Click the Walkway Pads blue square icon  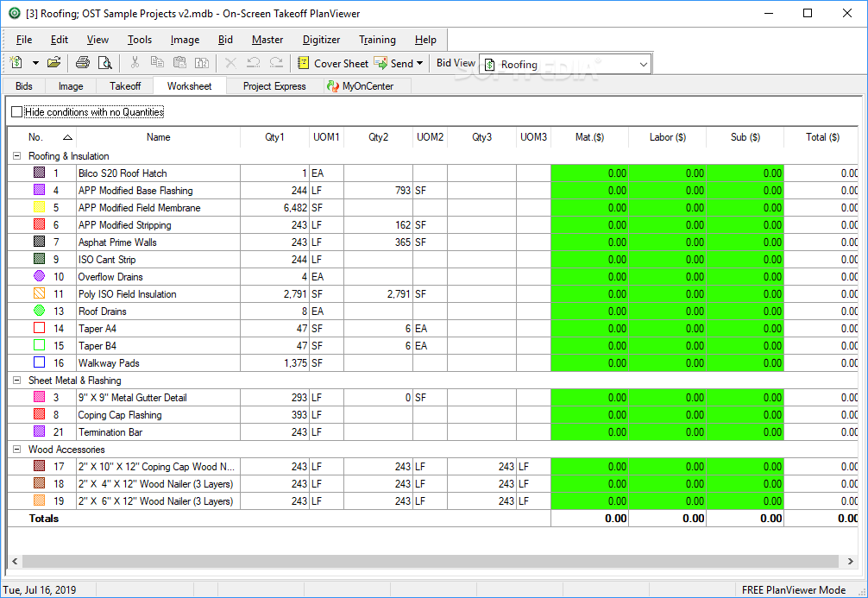point(40,362)
